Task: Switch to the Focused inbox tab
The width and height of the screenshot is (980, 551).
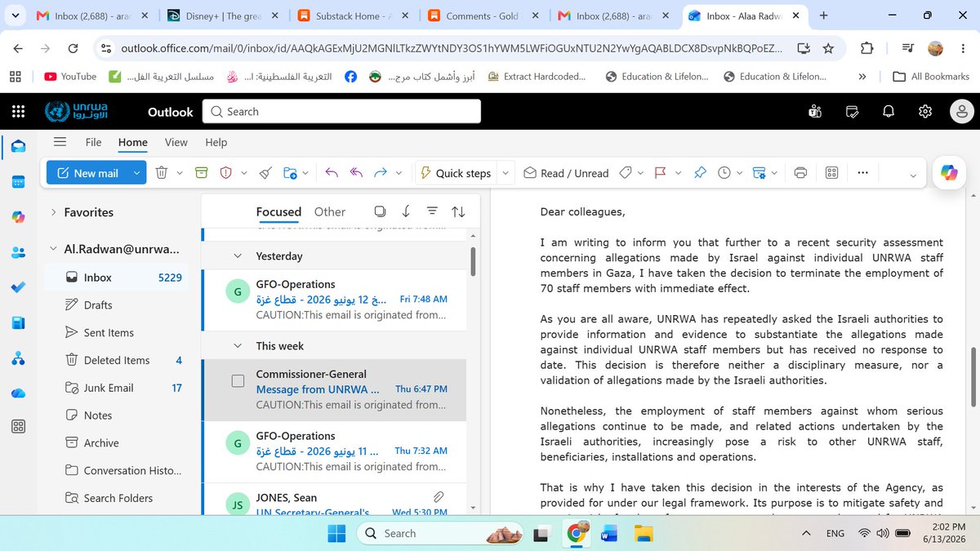Action: coord(278,211)
